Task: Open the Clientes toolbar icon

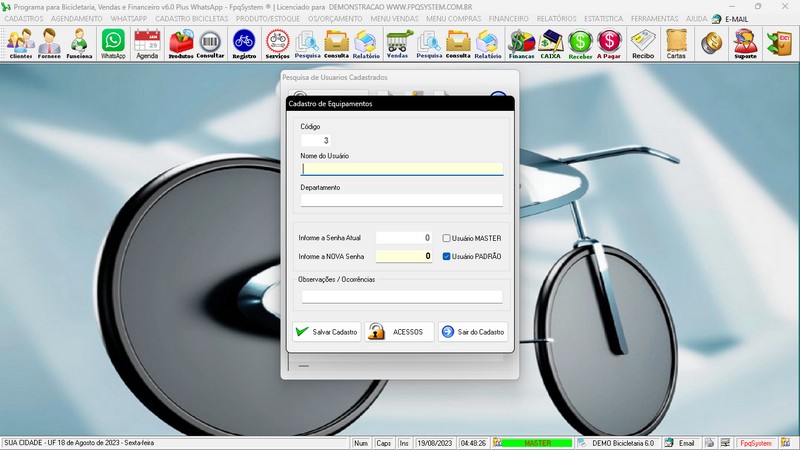Action: [20, 44]
